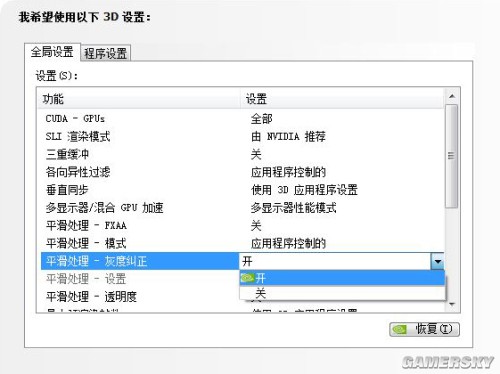Select 开 option in dropdown list

(342, 278)
